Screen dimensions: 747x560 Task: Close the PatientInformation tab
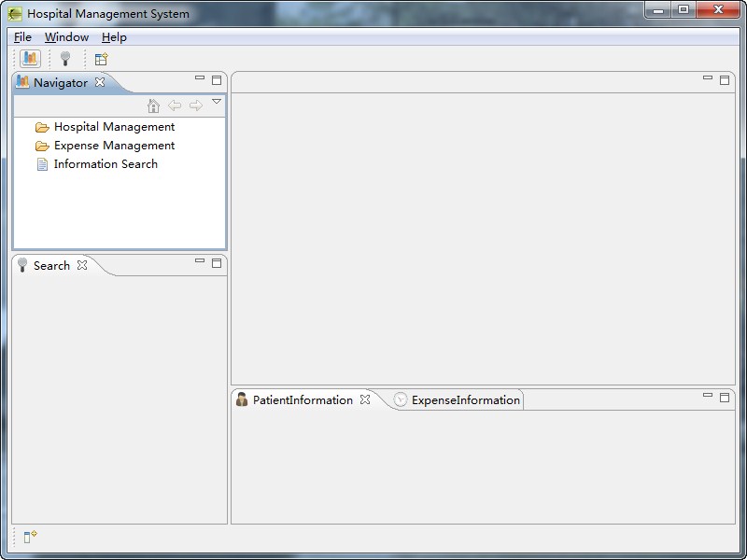[365, 399]
